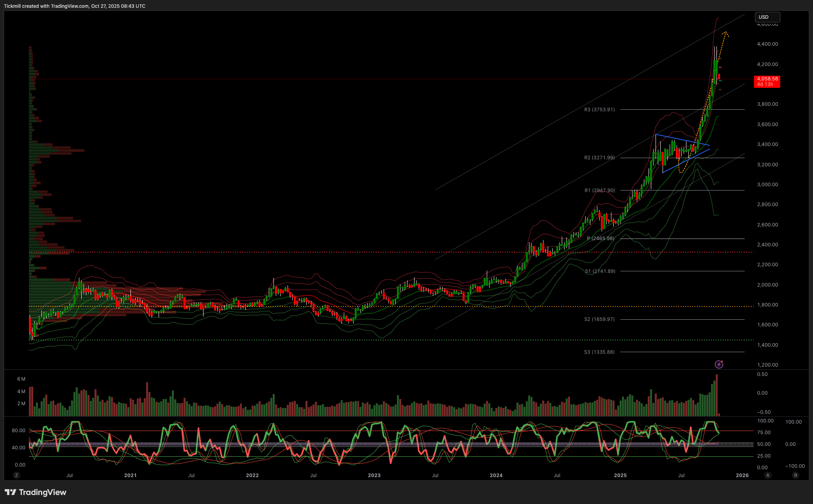813x504 pixels.
Task: Click the P (2465.98) pivot label
Action: click(600, 239)
